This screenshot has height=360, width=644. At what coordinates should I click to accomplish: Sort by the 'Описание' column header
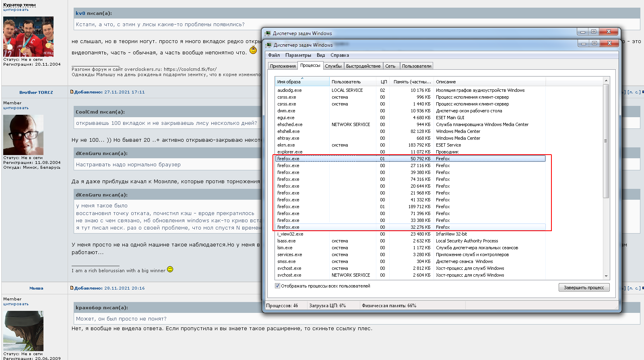point(489,82)
